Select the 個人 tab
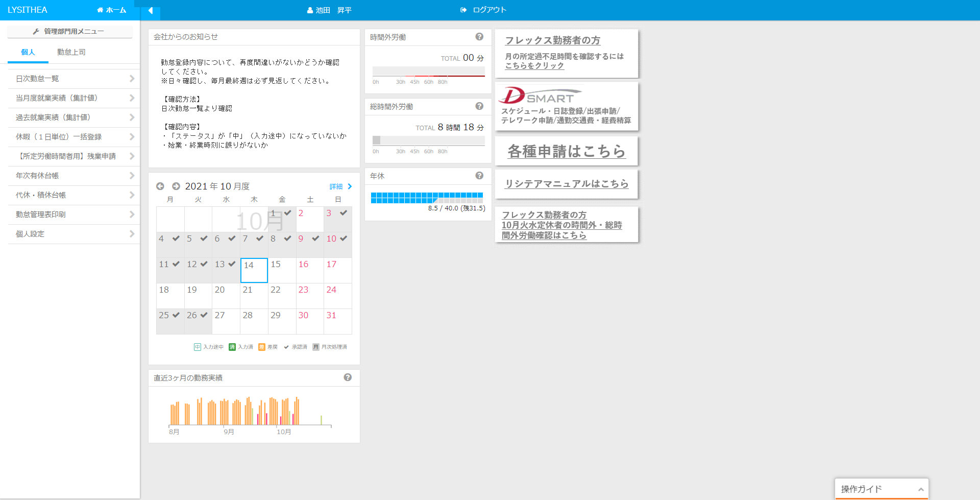The width and height of the screenshot is (980, 500). pyautogui.click(x=28, y=52)
